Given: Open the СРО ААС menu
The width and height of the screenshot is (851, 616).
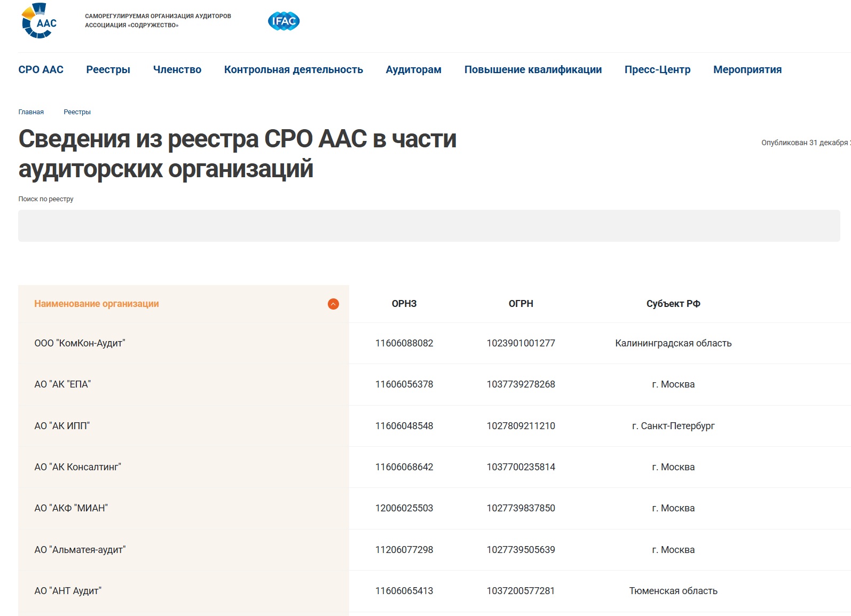Looking at the screenshot, I should point(41,69).
